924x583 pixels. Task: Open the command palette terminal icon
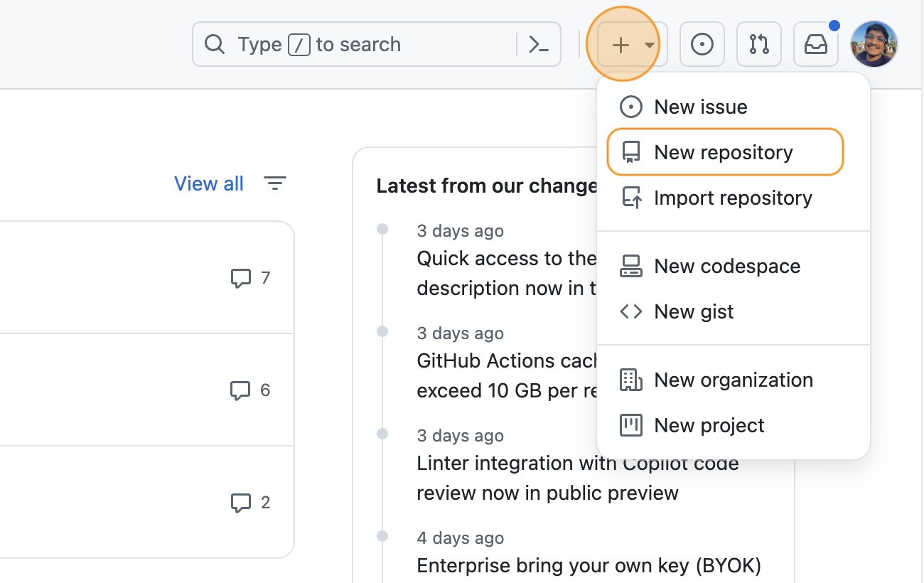(538, 43)
